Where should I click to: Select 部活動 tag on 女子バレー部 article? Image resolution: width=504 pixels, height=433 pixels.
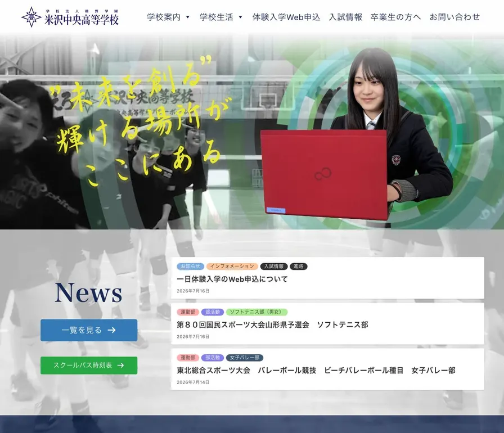click(213, 358)
